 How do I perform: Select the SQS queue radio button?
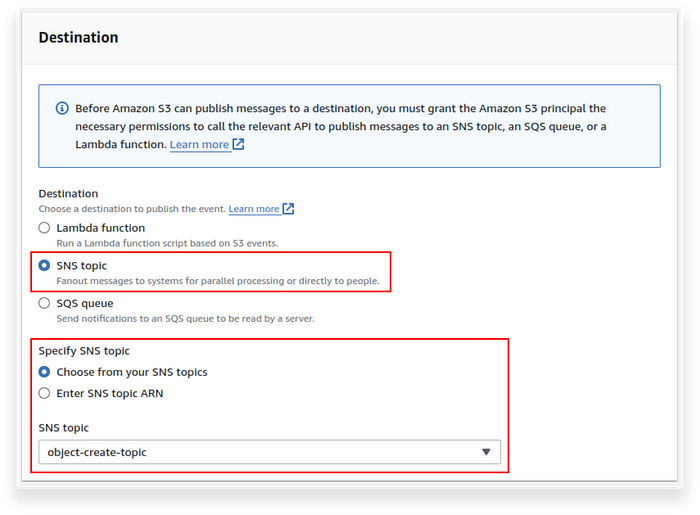coord(44,303)
